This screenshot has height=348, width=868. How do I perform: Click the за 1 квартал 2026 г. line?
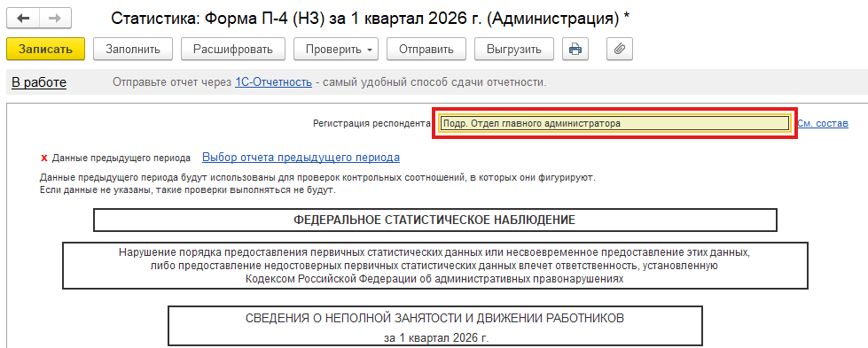click(x=436, y=337)
